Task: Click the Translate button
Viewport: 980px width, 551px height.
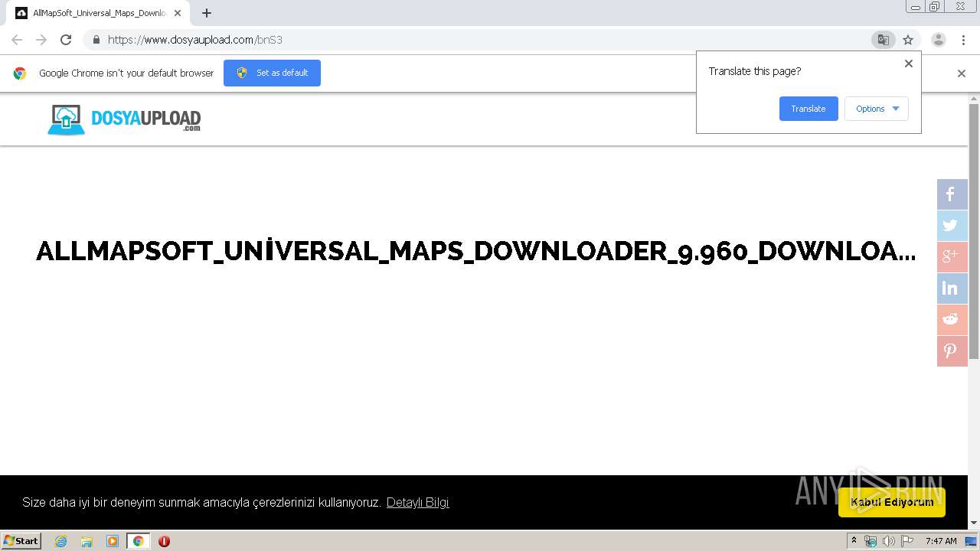Action: [x=808, y=109]
